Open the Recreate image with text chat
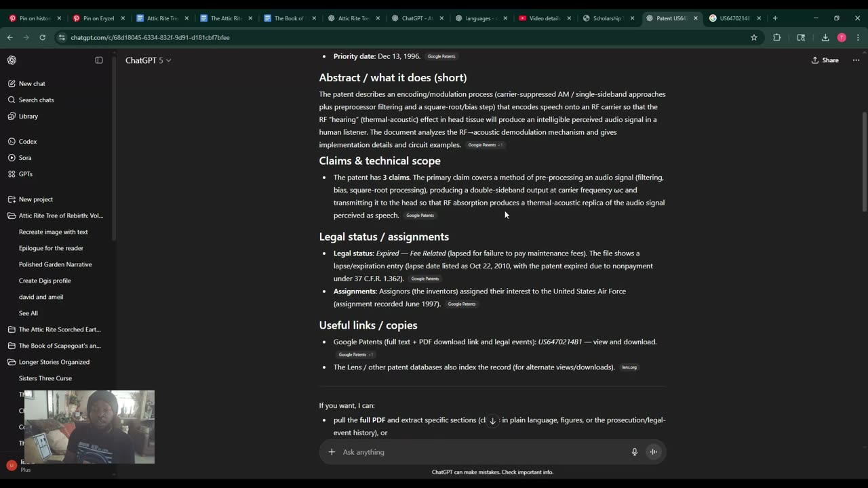Screen dimensions: 868x488 pyautogui.click(x=54, y=232)
